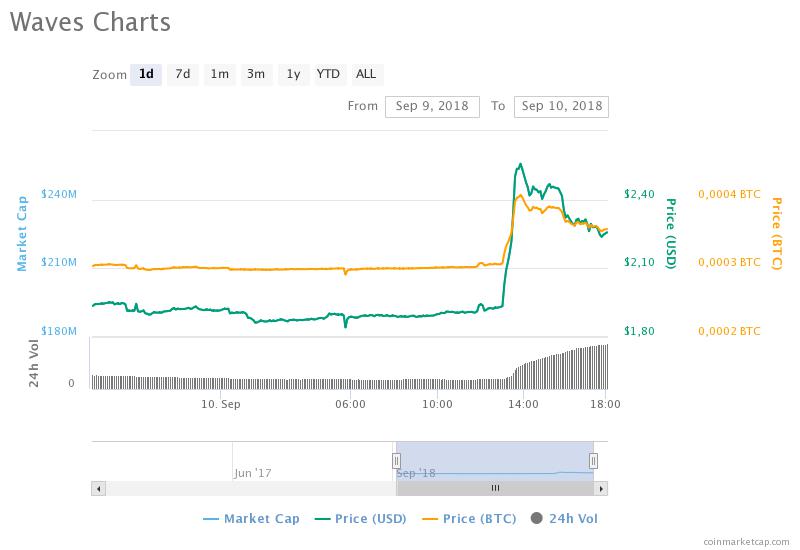Image resolution: width=800 pixels, height=550 pixels.
Task: Choose the 3m zoom option
Action: coord(256,74)
